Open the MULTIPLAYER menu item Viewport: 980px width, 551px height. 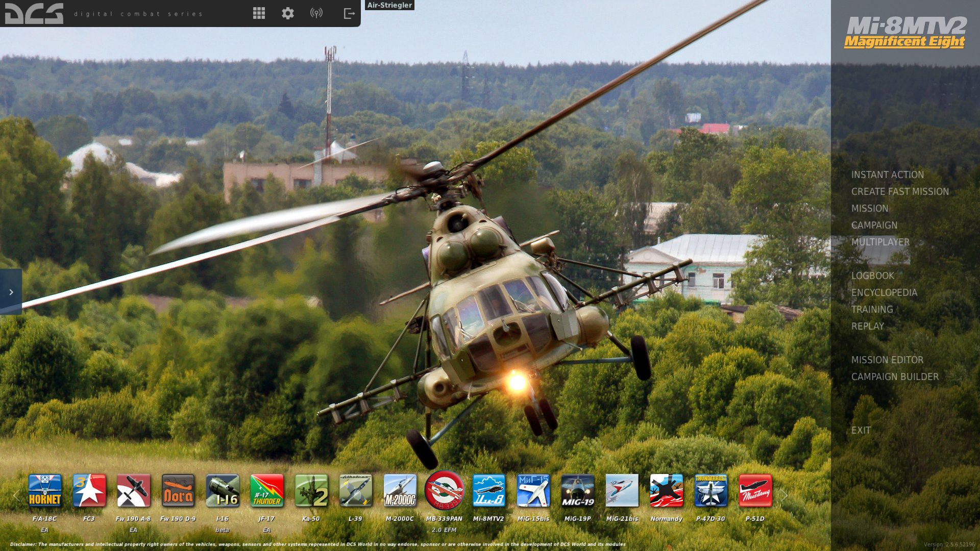[x=880, y=242]
